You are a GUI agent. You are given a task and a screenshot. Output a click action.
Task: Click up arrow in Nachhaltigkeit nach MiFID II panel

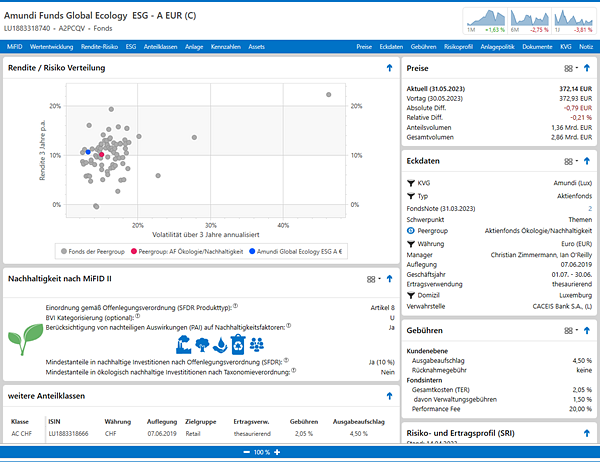(x=389, y=279)
